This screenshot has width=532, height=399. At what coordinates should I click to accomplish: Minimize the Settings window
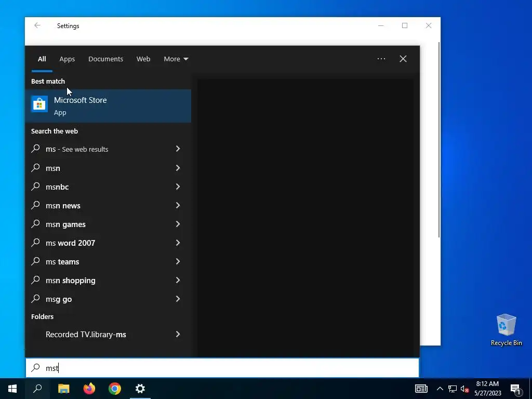tap(381, 25)
